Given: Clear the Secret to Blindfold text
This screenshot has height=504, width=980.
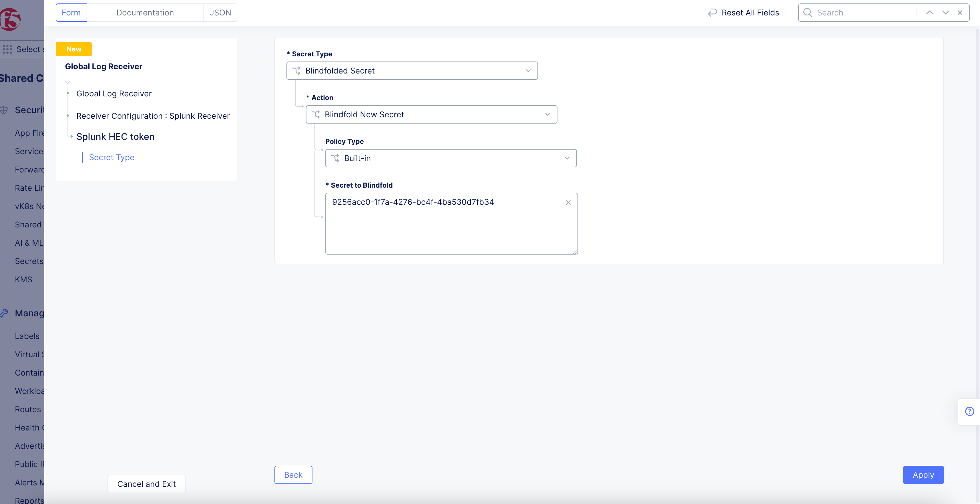Looking at the screenshot, I should [x=568, y=203].
